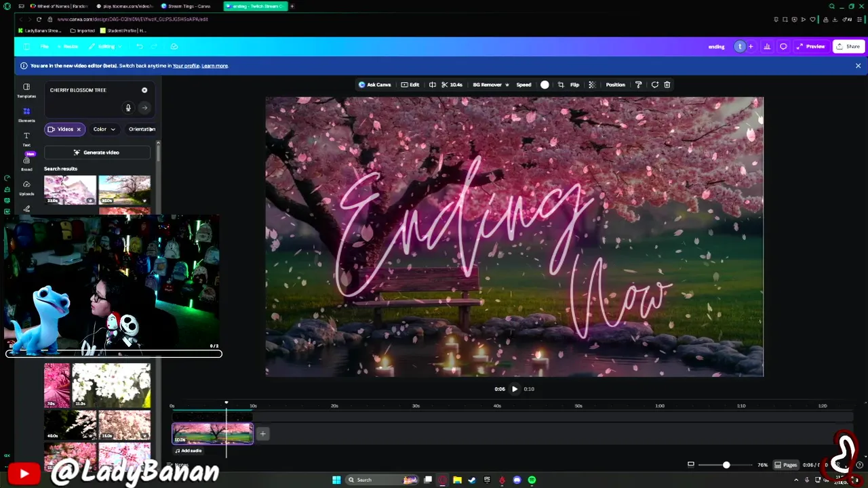Screen dimensions: 868x488
Task: Open the Brand panel in sidebar
Action: (26, 163)
